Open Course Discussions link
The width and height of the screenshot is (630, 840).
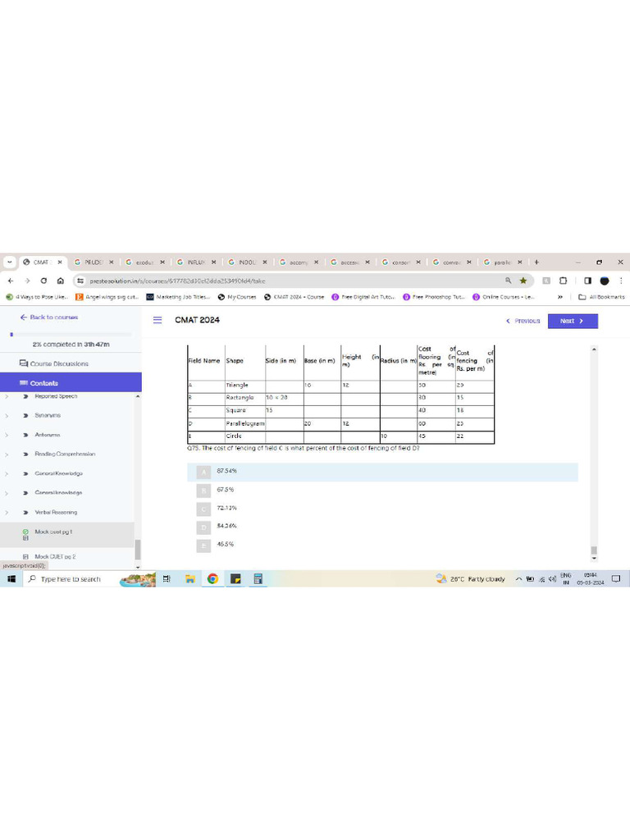(x=59, y=363)
